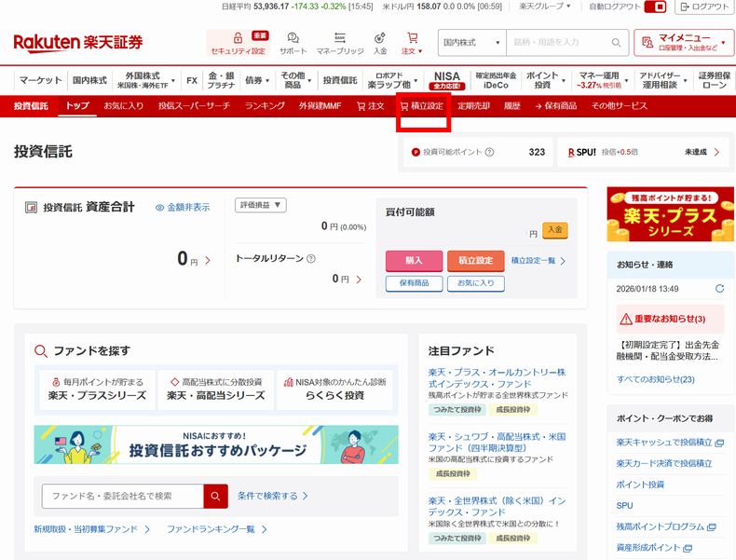Select the お気に入り tab in red bar
This screenshot has height=560, width=736.
(124, 106)
